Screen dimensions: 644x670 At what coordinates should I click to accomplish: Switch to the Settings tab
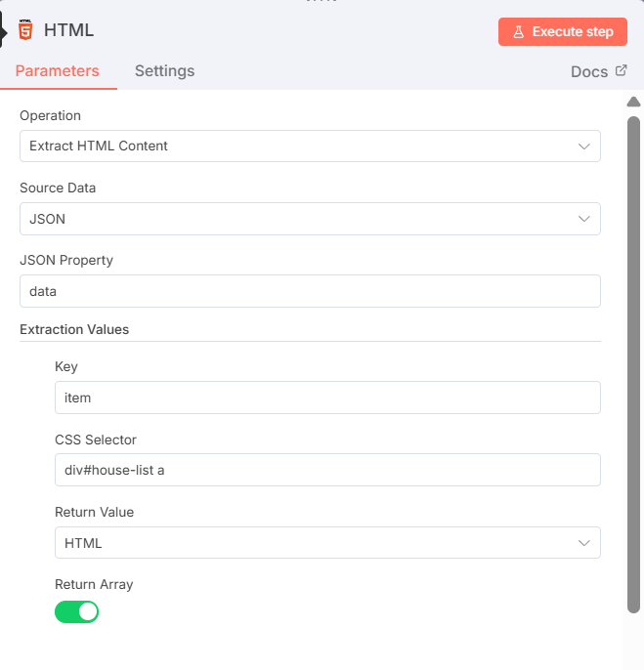tap(164, 71)
